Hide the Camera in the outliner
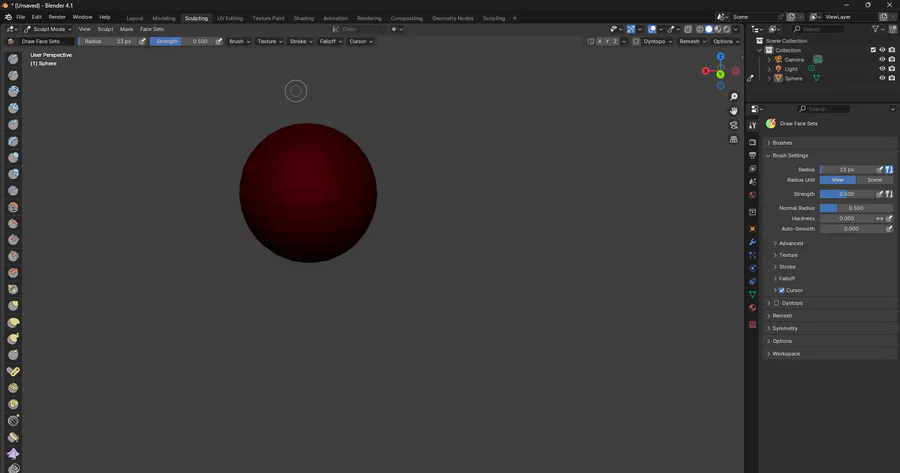Screen dimensions: 900x473 [882, 60]
